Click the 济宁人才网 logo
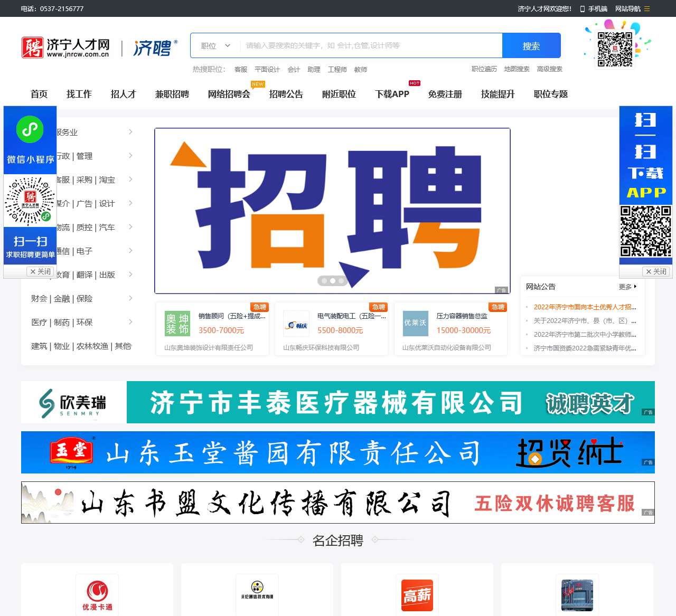 (x=66, y=48)
